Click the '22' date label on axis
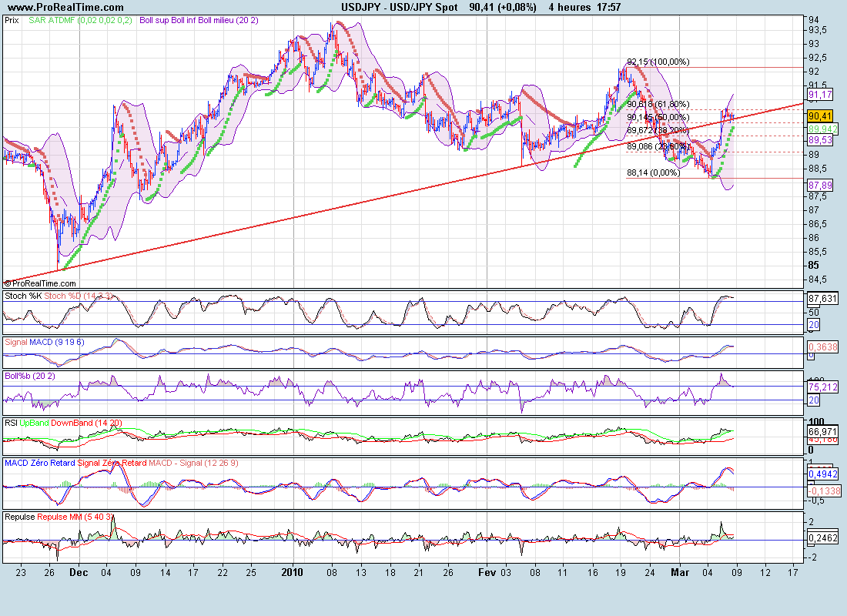This screenshot has width=847, height=616. tap(223, 572)
